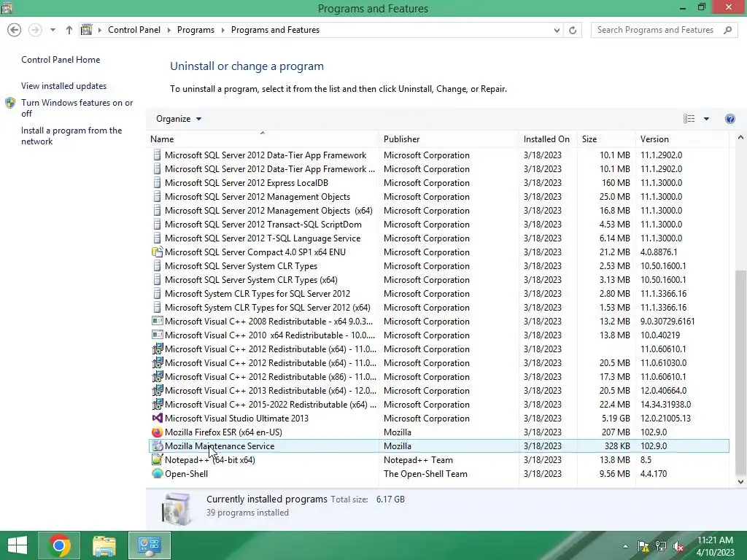The width and height of the screenshot is (747, 560).
Task: Click the Control Panel address bar icon
Action: tap(86, 30)
